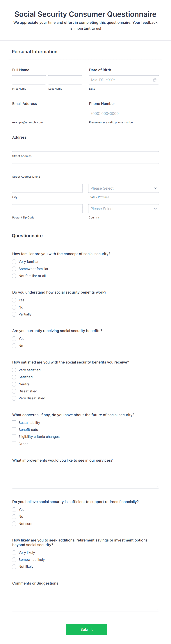The width and height of the screenshot is (171, 644).
Task: Click the City input field
Action: [47, 188]
